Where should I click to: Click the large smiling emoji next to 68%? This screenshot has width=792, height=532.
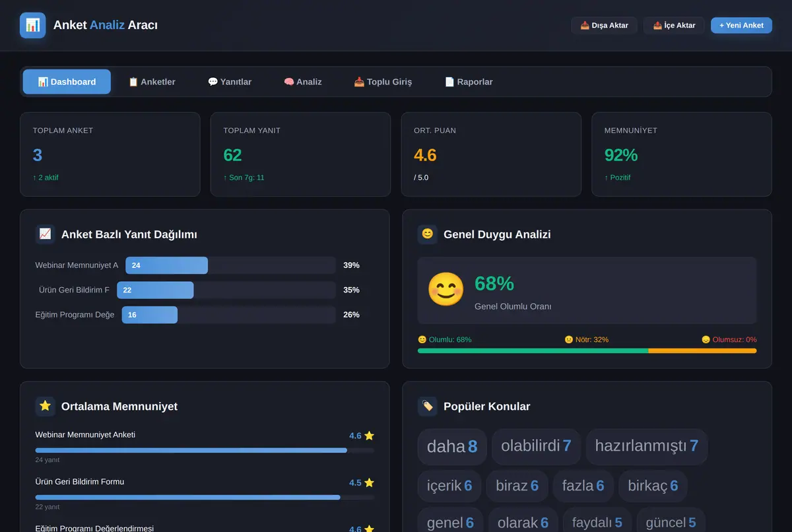(446, 289)
